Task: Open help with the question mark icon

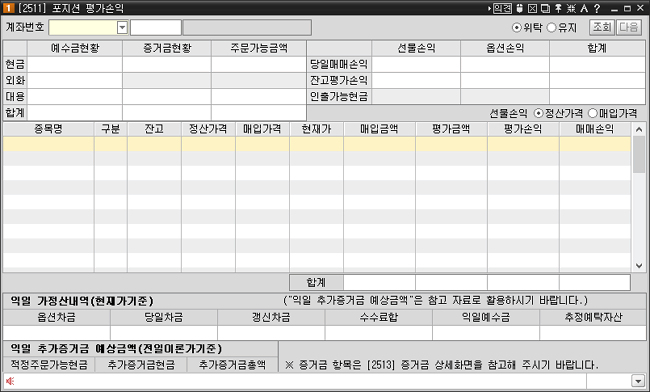Action: [x=597, y=8]
